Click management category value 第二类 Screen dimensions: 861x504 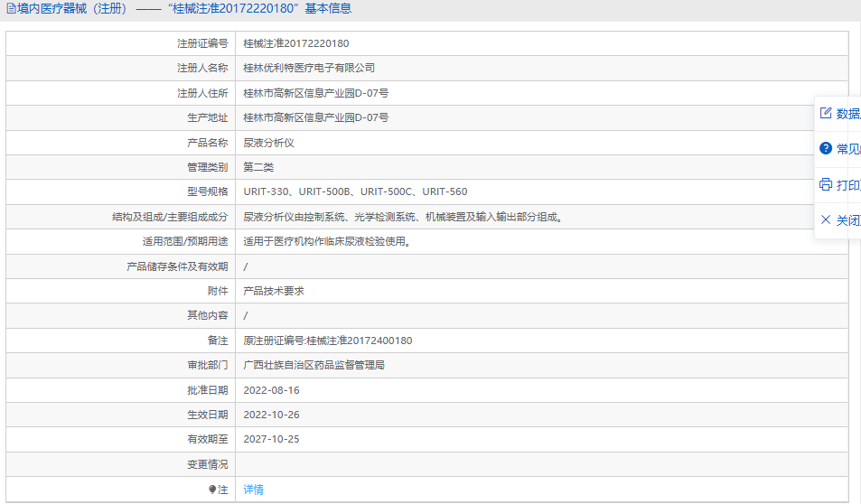click(x=258, y=167)
